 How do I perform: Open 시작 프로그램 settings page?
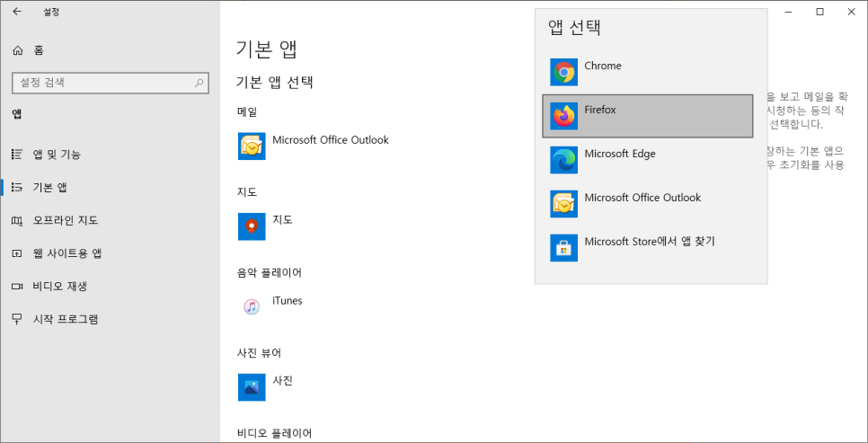pos(111,319)
